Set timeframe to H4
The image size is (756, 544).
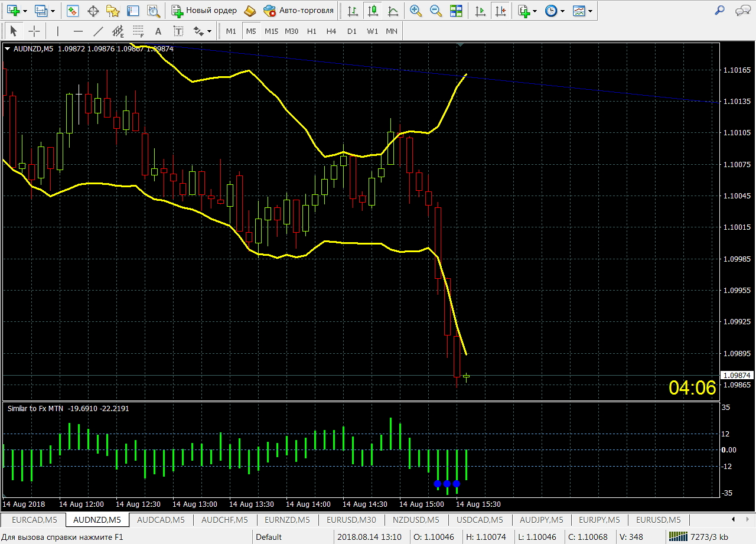(331, 31)
